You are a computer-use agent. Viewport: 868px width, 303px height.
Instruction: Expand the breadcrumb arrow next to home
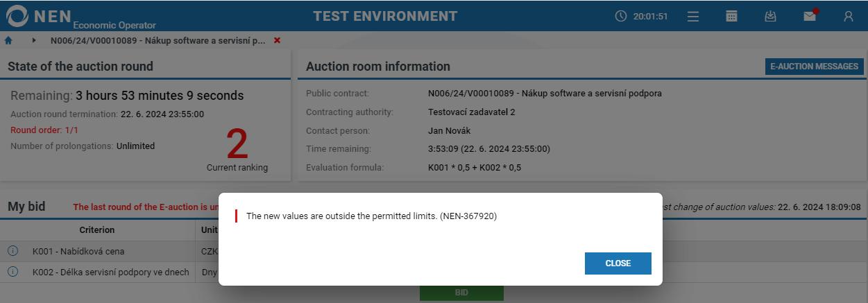pos(33,41)
